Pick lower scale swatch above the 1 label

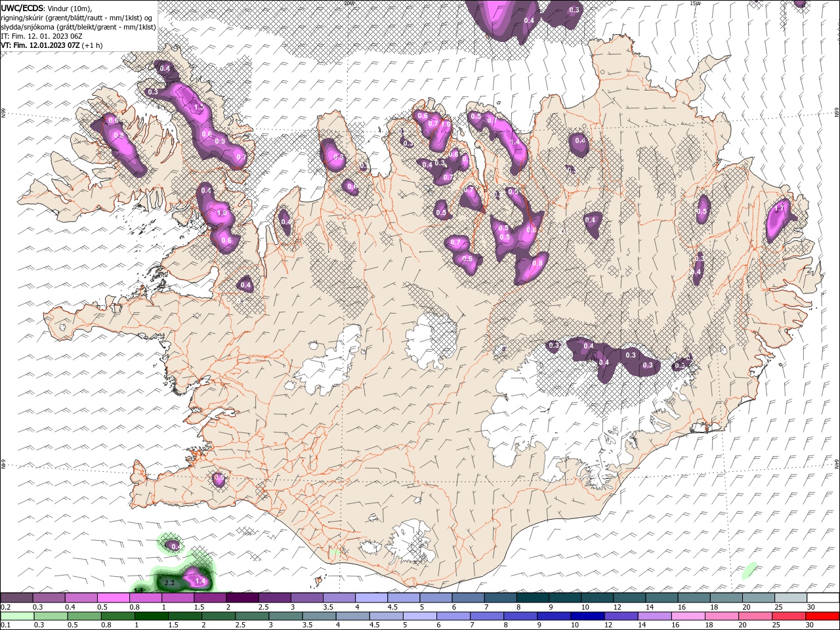click(152, 616)
